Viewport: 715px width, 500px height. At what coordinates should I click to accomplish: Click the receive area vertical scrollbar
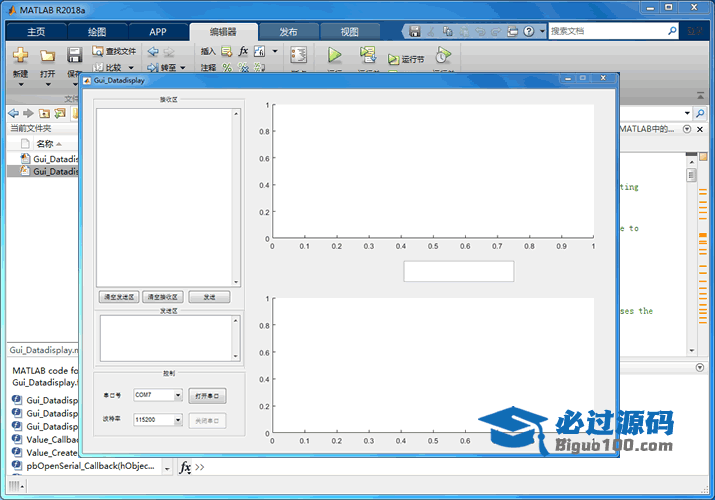click(236, 197)
